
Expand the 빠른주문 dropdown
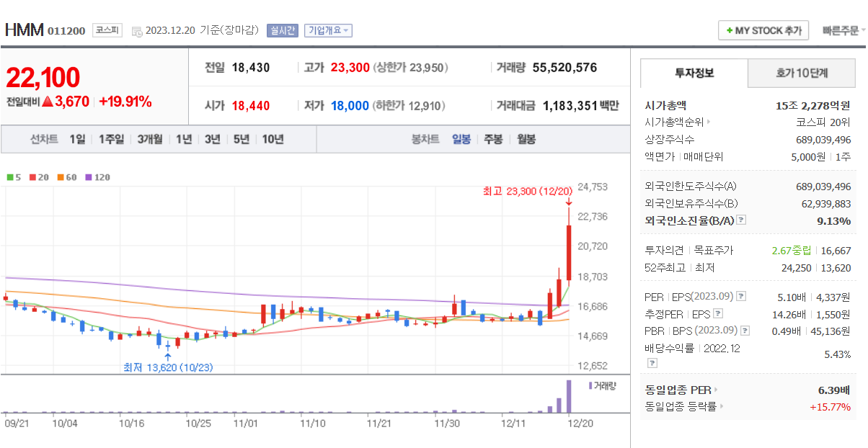[x=844, y=30]
